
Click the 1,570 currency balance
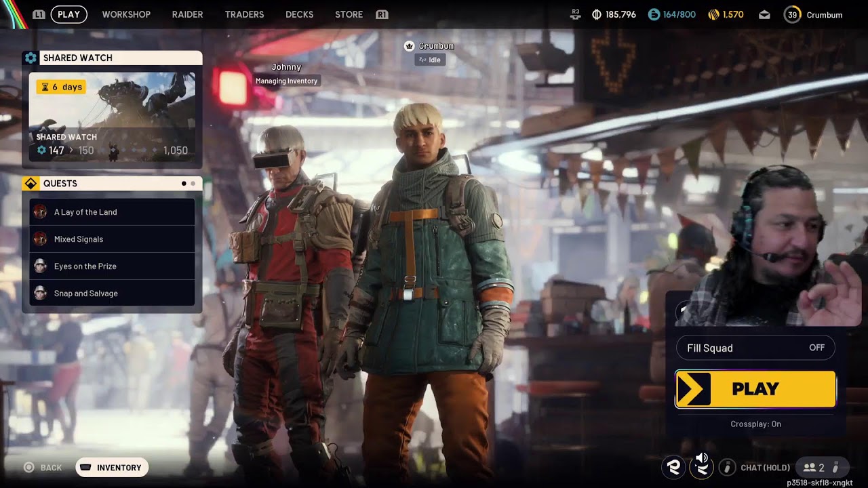coord(733,14)
